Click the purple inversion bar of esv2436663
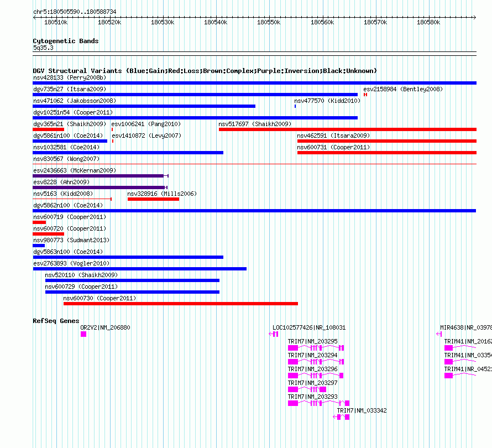 click(101, 176)
